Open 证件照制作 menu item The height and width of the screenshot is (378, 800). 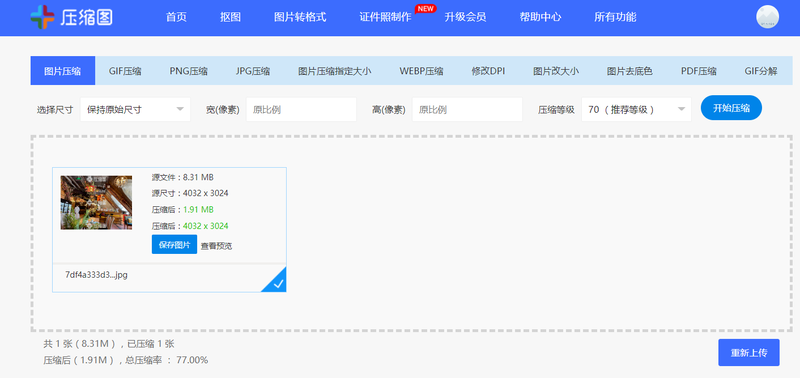[385, 17]
